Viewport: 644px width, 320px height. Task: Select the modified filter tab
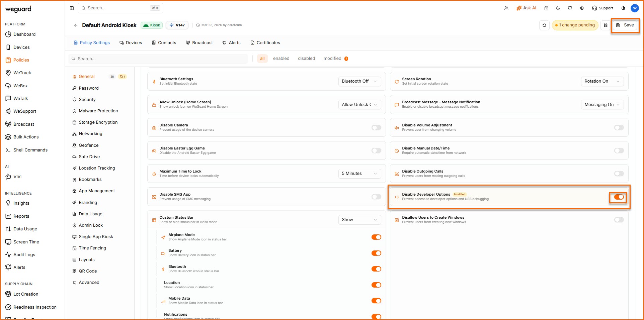point(332,59)
